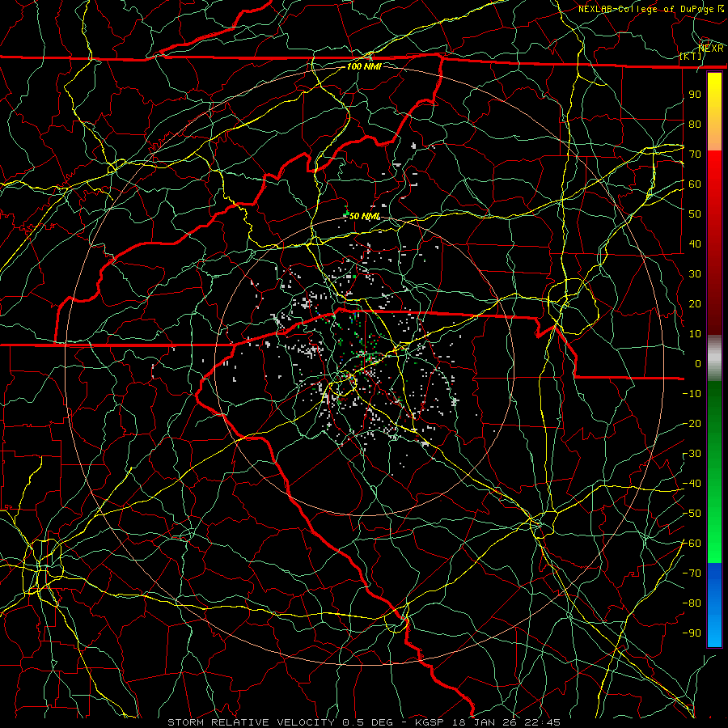The image size is (728, 728).
Task: Click the 60 value on velocity scale
Action: pos(695,184)
